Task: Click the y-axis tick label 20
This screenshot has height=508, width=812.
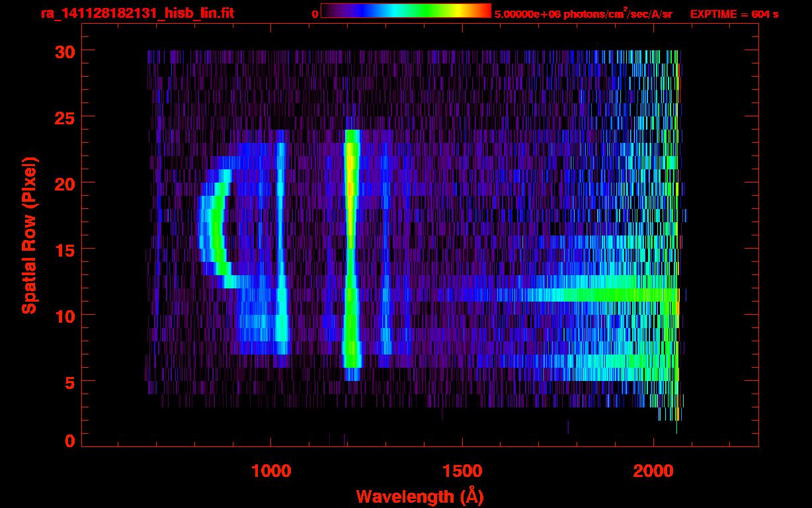Action: tap(63, 183)
